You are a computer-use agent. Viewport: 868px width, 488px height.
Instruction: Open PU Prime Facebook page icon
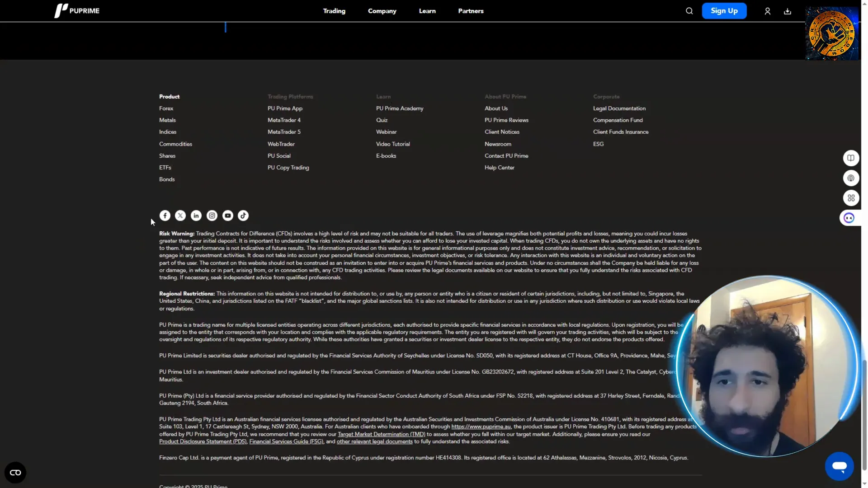(165, 216)
